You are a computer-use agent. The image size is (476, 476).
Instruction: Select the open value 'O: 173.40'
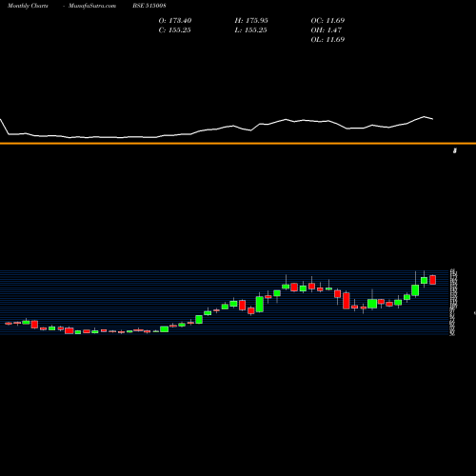pyautogui.click(x=175, y=21)
